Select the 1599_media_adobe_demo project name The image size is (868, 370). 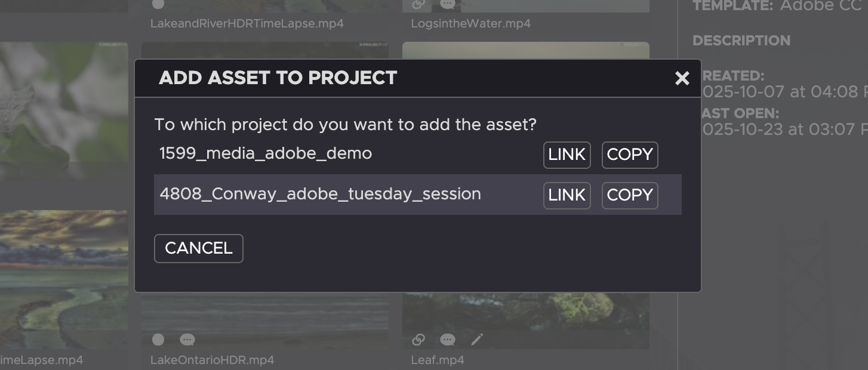[266, 154]
